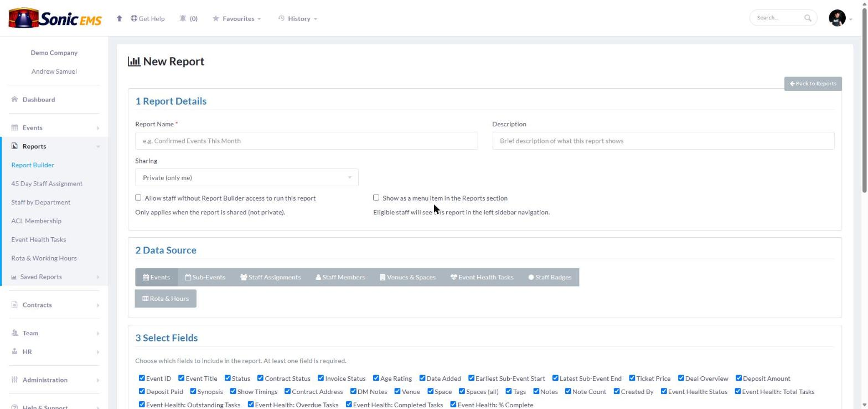This screenshot has height=409, width=868.
Task: Open the Favourites dropdown menu
Action: pyautogui.click(x=237, y=18)
